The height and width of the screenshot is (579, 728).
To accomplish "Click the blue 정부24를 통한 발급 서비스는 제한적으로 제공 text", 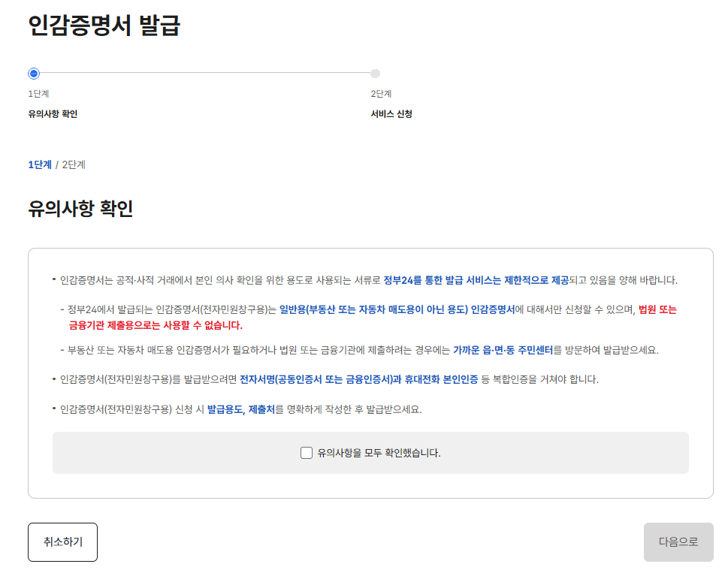I will point(476,280).
